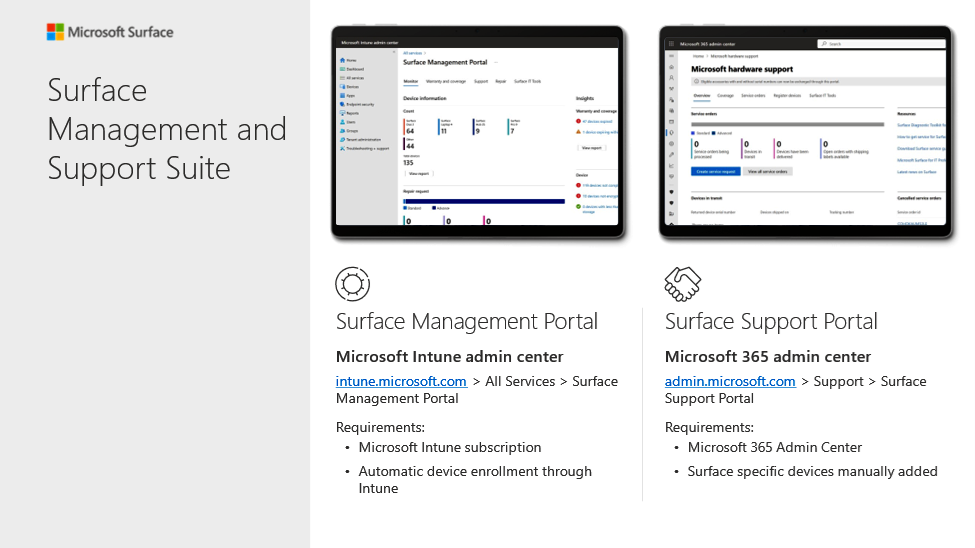Click 'Microsoft Intune subscription' bullet

click(450, 447)
